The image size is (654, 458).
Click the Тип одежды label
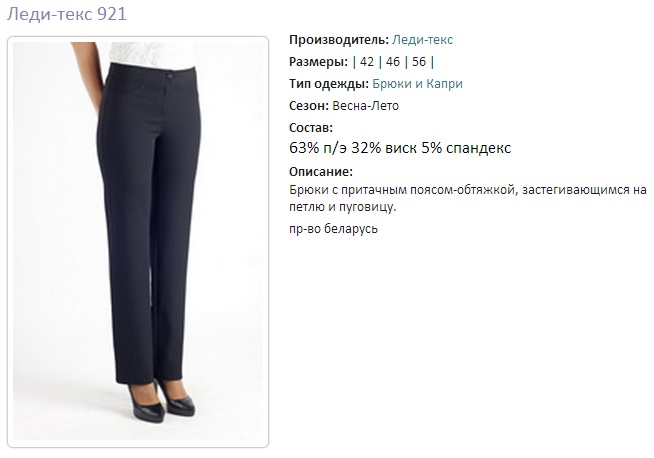click(329, 84)
